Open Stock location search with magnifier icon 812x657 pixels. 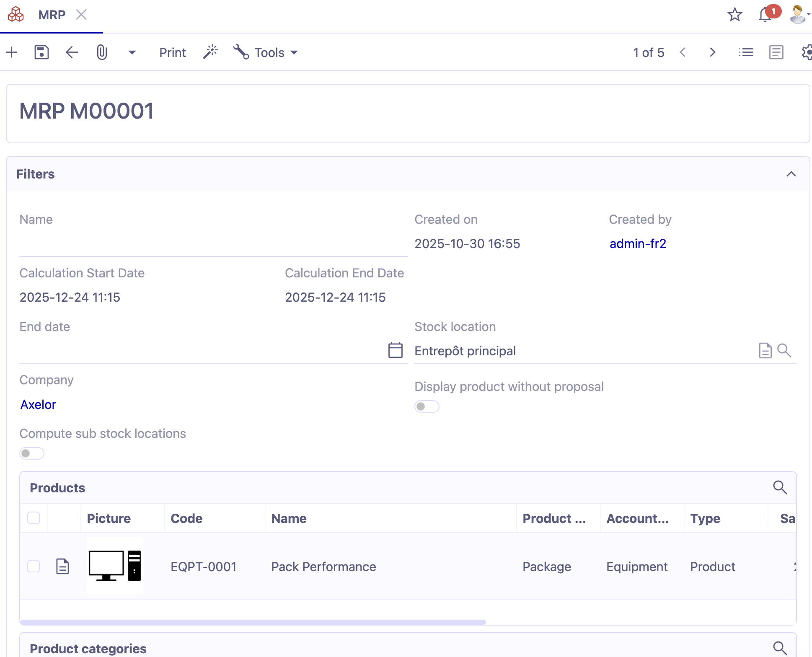click(x=784, y=351)
